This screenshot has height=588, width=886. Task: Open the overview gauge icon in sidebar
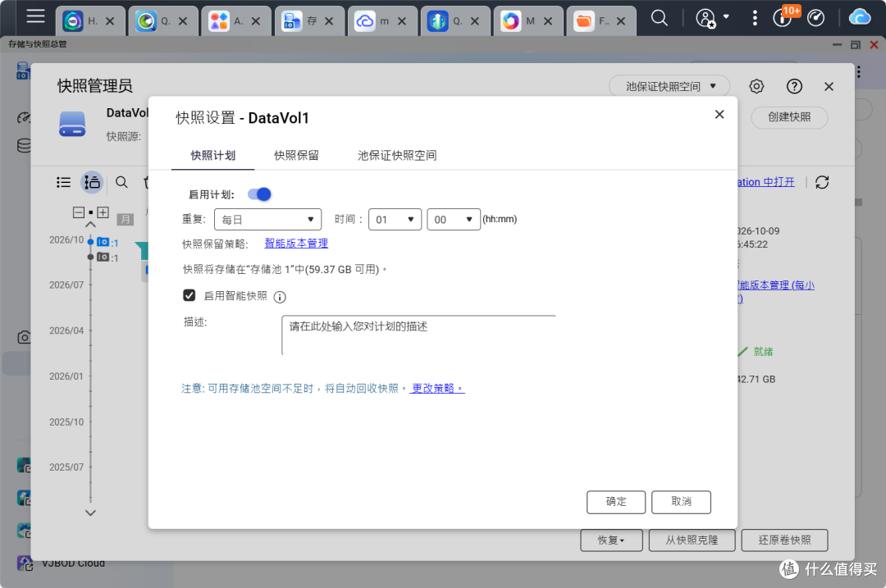24,117
